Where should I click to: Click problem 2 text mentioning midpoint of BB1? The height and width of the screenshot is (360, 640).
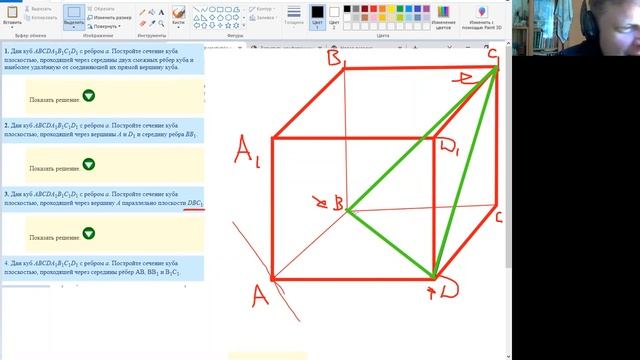click(x=100, y=130)
